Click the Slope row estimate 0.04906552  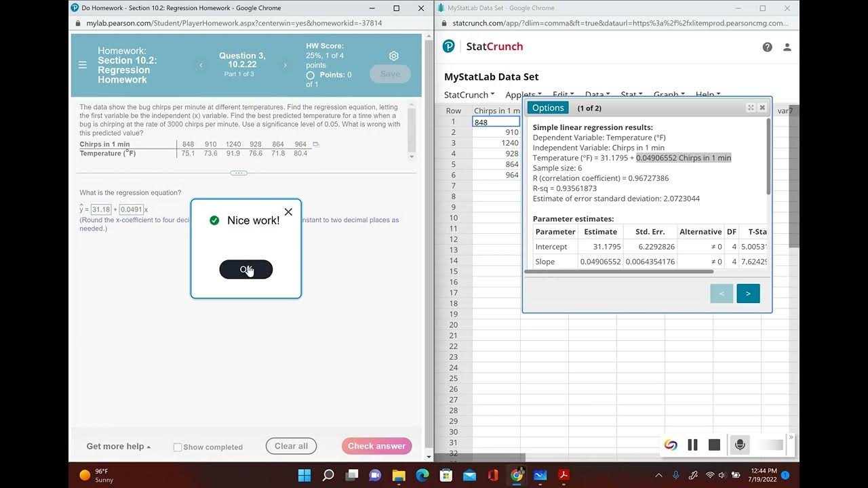click(x=600, y=262)
